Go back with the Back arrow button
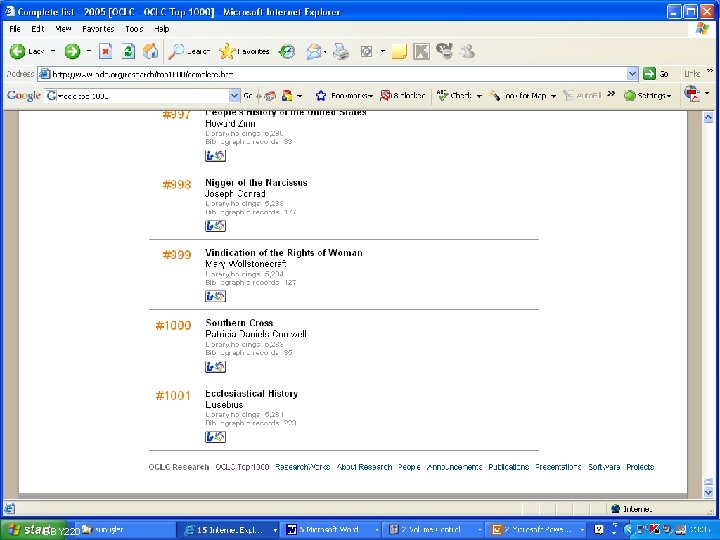The image size is (720, 540). (x=26, y=51)
